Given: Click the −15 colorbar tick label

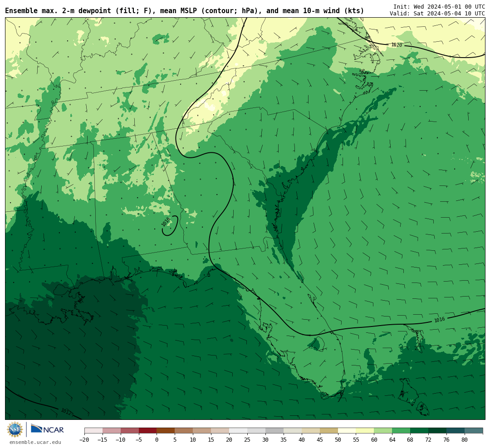Looking at the screenshot, I should tap(103, 440).
